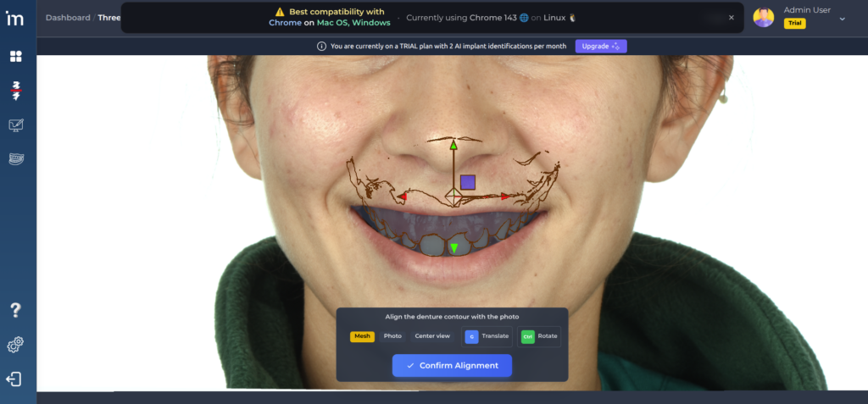Click the Upgrade plan button
Viewport: 868px width, 404px height.
coord(600,46)
